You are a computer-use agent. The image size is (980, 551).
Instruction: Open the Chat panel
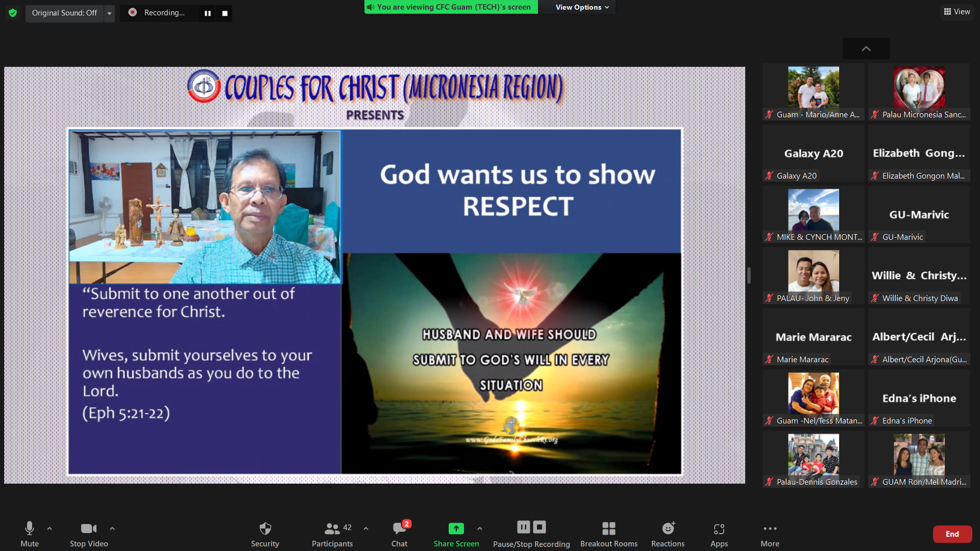(x=400, y=534)
